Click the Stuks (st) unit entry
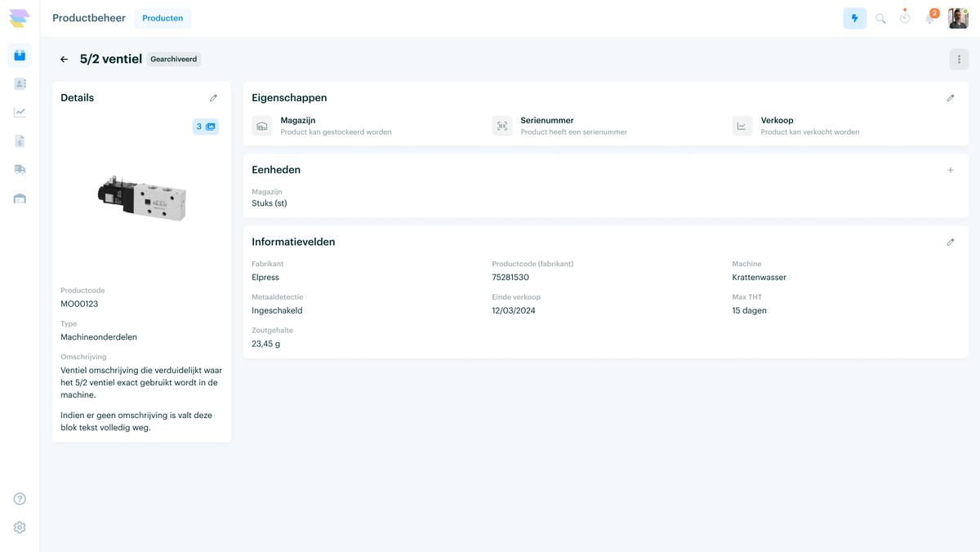The width and height of the screenshot is (980, 552). (x=269, y=203)
